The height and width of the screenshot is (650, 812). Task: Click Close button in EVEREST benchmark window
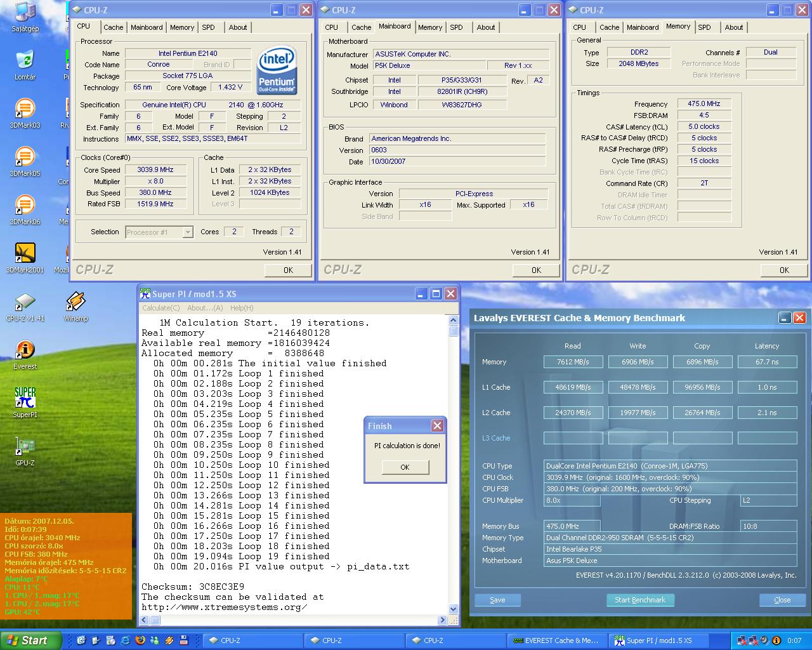(782, 600)
